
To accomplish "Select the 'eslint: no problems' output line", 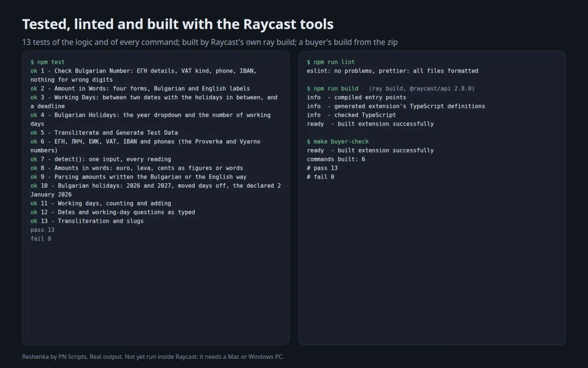I will pyautogui.click(x=393, y=71).
